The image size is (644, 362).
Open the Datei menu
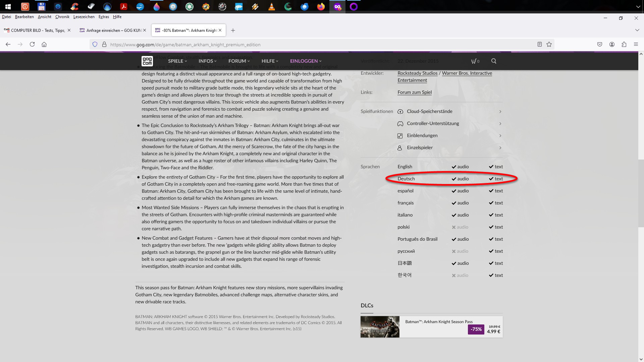tap(6, 17)
